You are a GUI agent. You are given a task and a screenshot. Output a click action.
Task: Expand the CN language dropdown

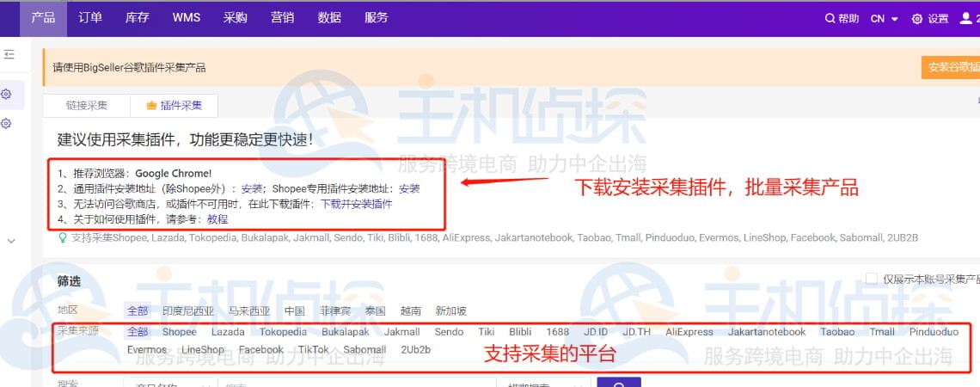pos(885,19)
